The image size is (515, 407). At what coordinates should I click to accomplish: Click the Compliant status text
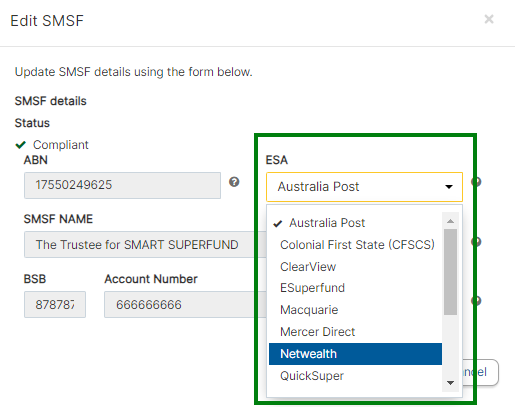coord(61,145)
